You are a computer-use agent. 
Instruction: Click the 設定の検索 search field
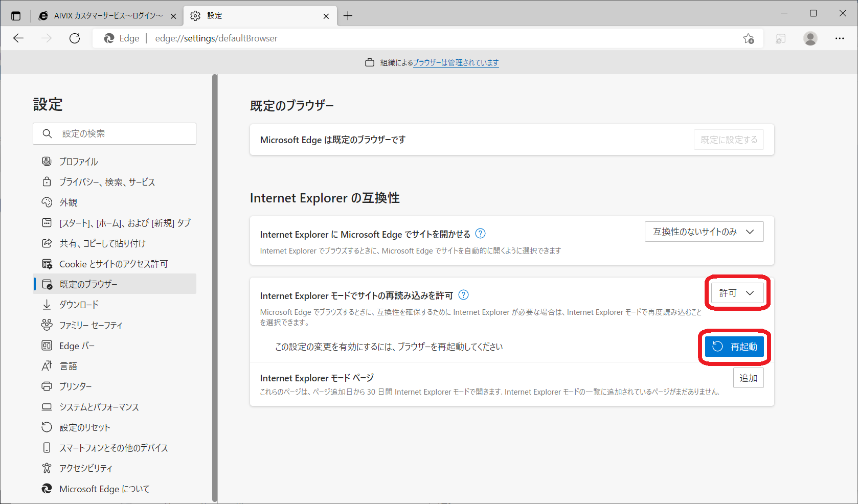[115, 133]
